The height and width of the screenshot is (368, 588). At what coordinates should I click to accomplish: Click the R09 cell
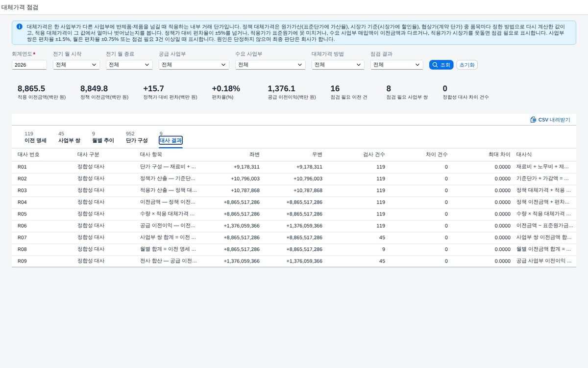(x=22, y=261)
